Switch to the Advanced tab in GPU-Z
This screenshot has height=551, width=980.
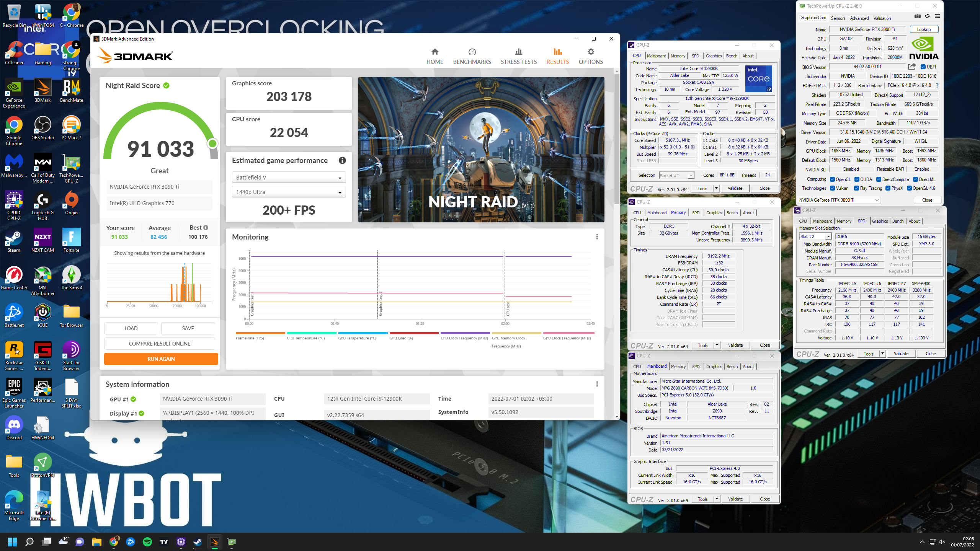click(x=859, y=18)
